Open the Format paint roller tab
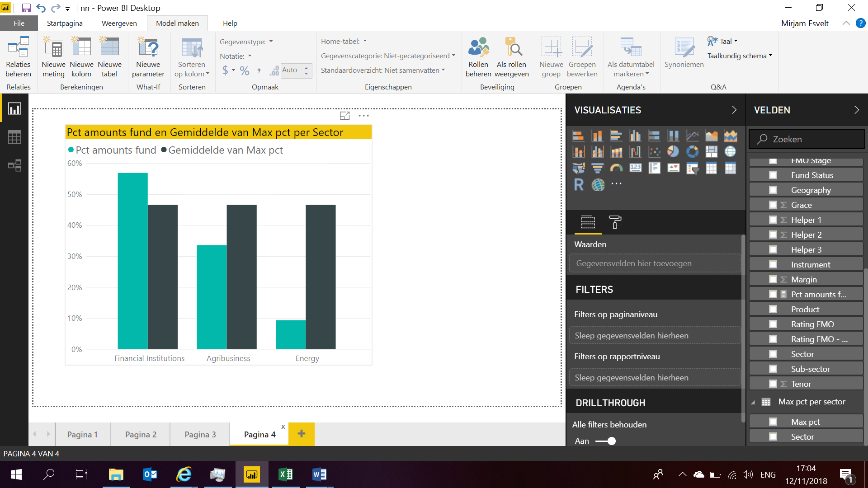The image size is (868, 488). tap(615, 222)
